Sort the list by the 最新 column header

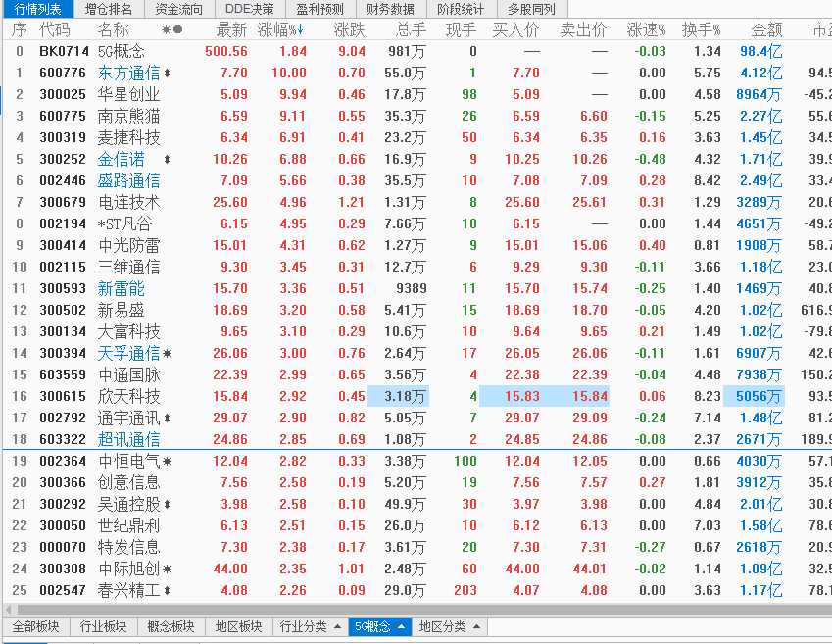232,29
